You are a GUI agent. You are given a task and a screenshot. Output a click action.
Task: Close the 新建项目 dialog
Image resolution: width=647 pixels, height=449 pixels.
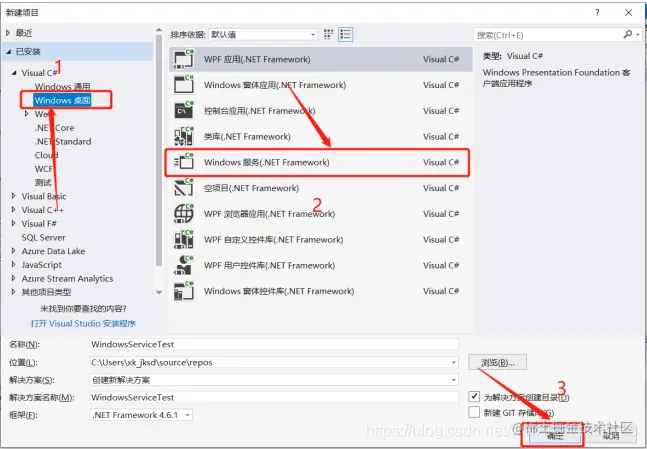(628, 13)
